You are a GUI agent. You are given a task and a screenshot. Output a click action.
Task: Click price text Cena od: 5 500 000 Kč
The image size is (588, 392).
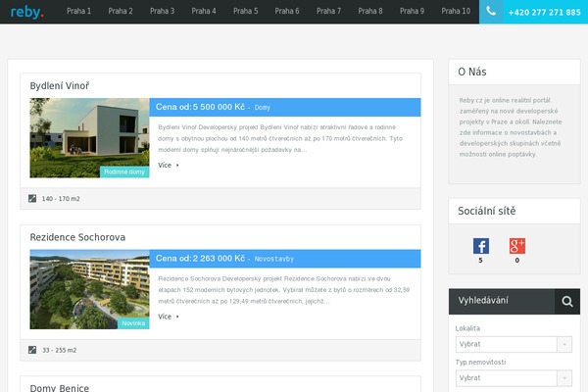[200, 107]
